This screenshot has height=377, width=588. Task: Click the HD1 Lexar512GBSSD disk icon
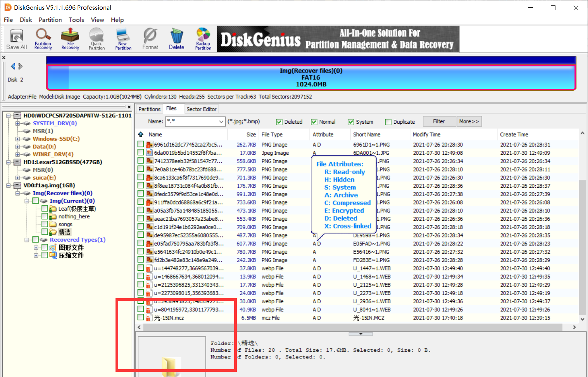[x=17, y=162]
